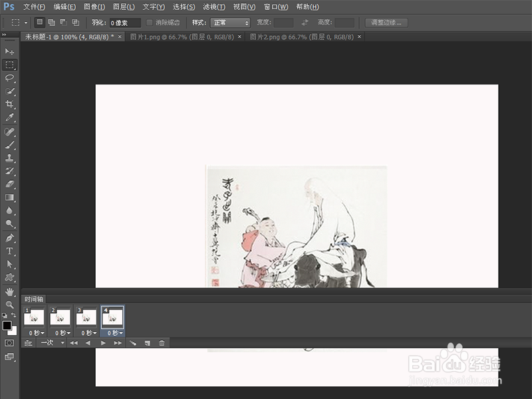Viewport: 532px width, 399px height.
Task: Switch to the 图片2.png document tab
Action: tap(302, 37)
